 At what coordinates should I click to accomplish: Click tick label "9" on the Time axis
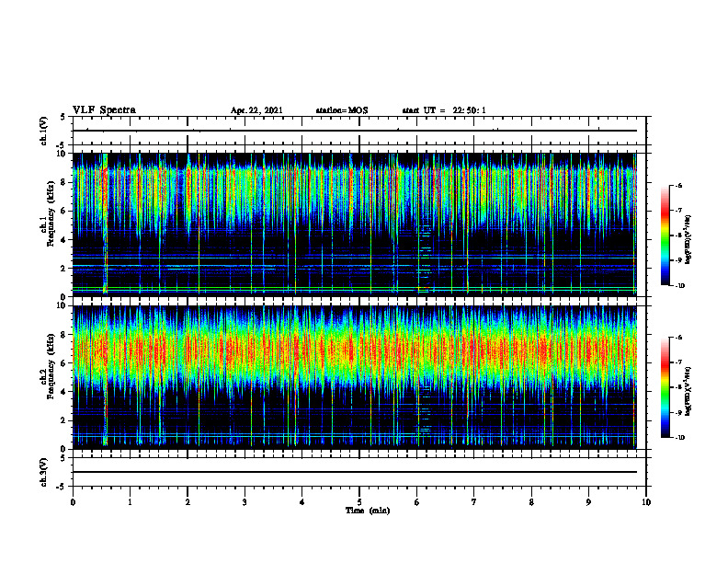point(588,502)
